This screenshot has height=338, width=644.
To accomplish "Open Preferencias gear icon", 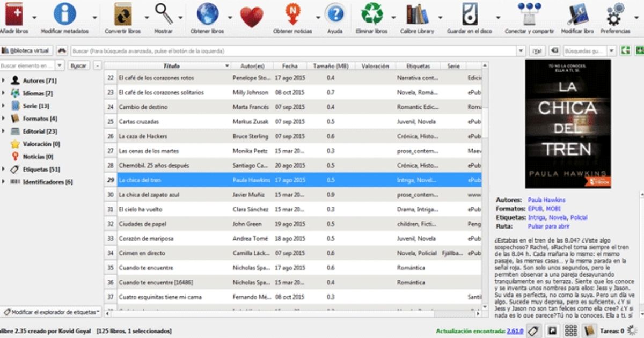I will 615,14.
